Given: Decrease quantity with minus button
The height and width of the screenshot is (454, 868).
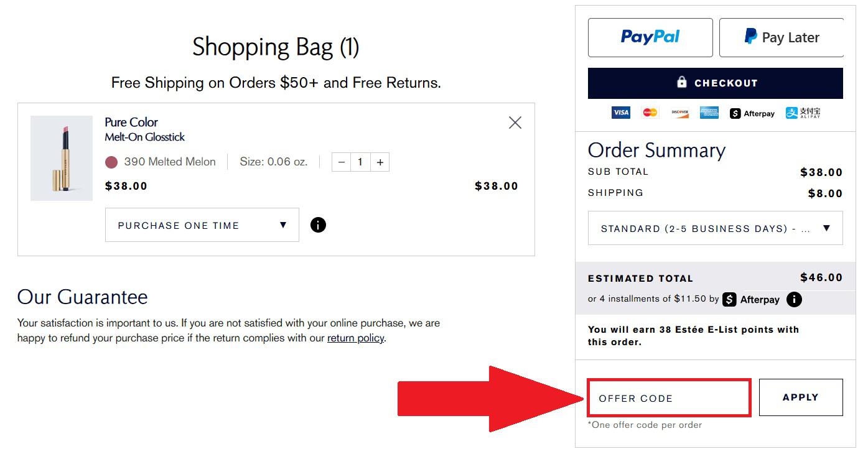Looking at the screenshot, I should [341, 162].
